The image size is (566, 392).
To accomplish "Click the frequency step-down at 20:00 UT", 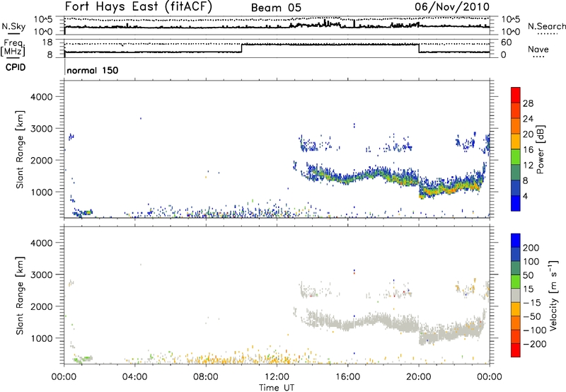I will point(419,48).
